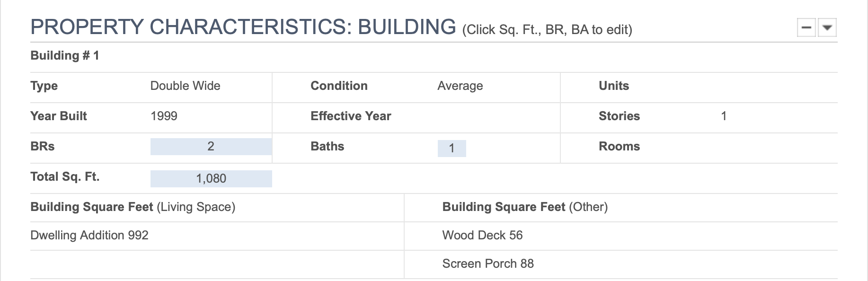The width and height of the screenshot is (868, 281).
Task: Edit Total Sq. Ft. field showing 1,080
Action: tap(211, 179)
